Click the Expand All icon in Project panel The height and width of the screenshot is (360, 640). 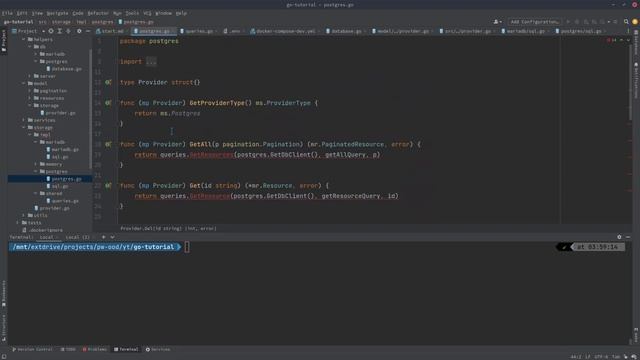click(60, 31)
